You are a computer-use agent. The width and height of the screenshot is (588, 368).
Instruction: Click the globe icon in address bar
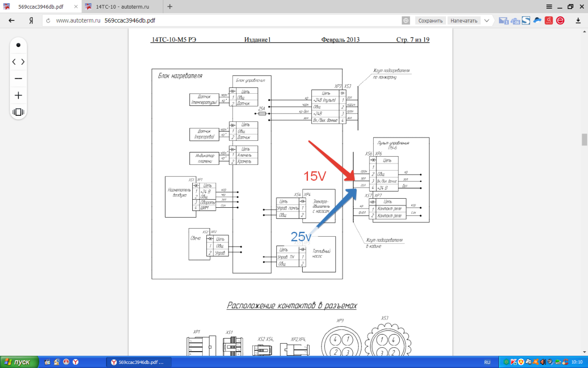pyautogui.click(x=406, y=21)
